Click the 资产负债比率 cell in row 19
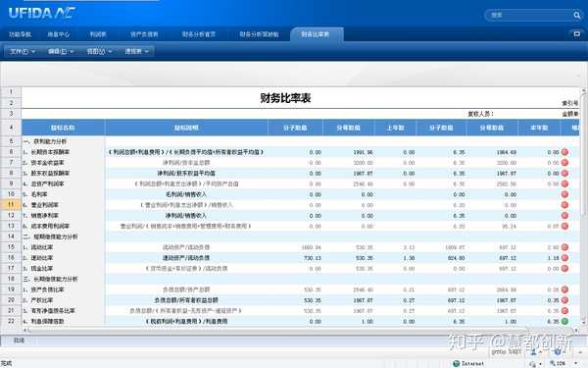Image resolution: width=588 pixels, height=368 pixels. click(63, 289)
